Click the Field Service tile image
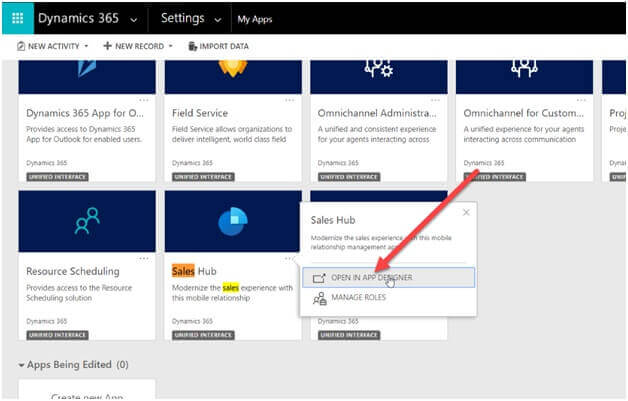628x401 pixels. pos(233,77)
